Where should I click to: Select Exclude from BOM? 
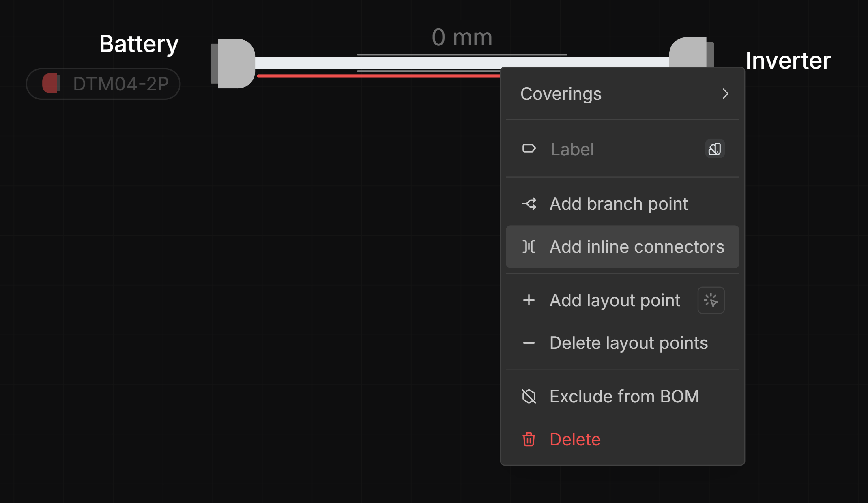point(624,396)
